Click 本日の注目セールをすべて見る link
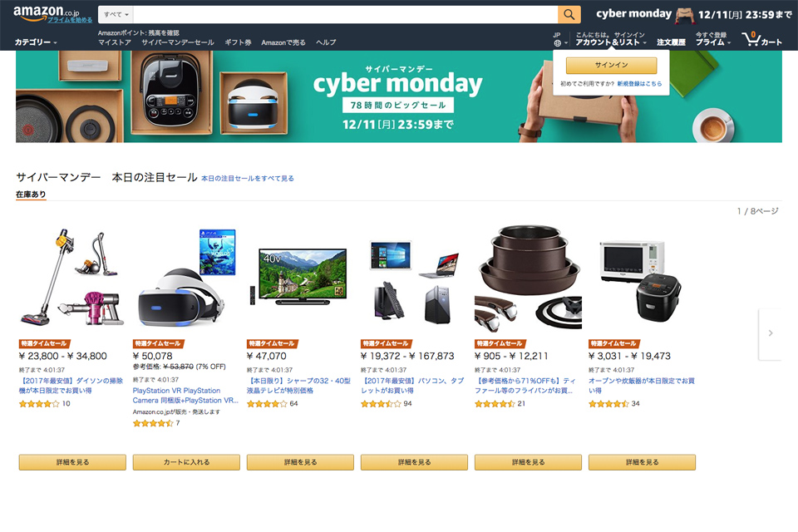Screen dimensions: 798x532 click(x=248, y=179)
